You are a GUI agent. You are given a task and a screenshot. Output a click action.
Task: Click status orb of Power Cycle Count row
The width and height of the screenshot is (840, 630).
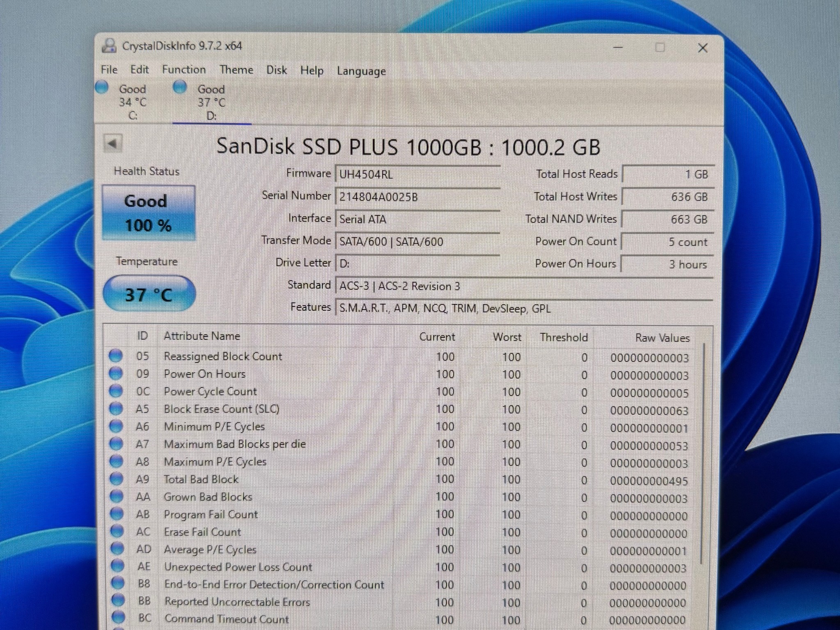(x=116, y=391)
